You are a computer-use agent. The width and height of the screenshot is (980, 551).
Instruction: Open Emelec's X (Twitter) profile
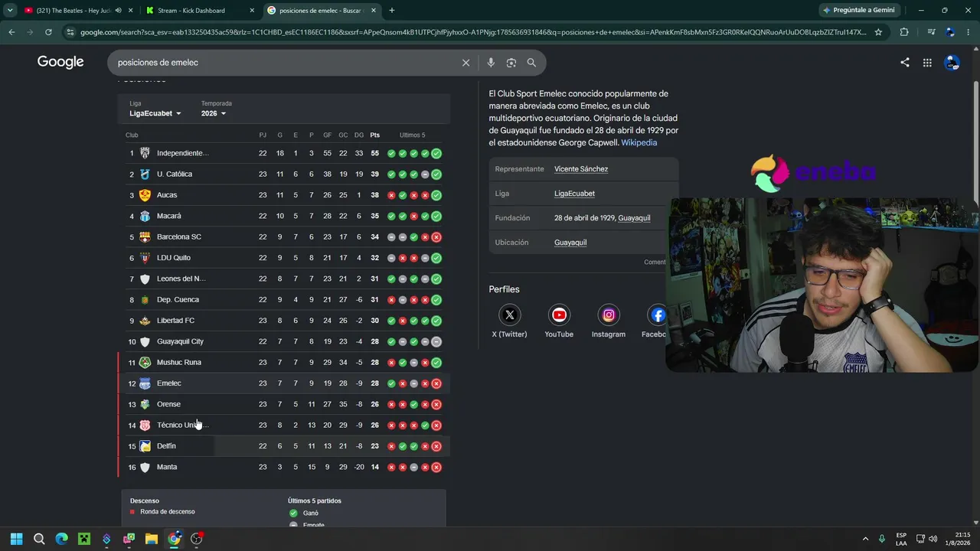pos(509,321)
